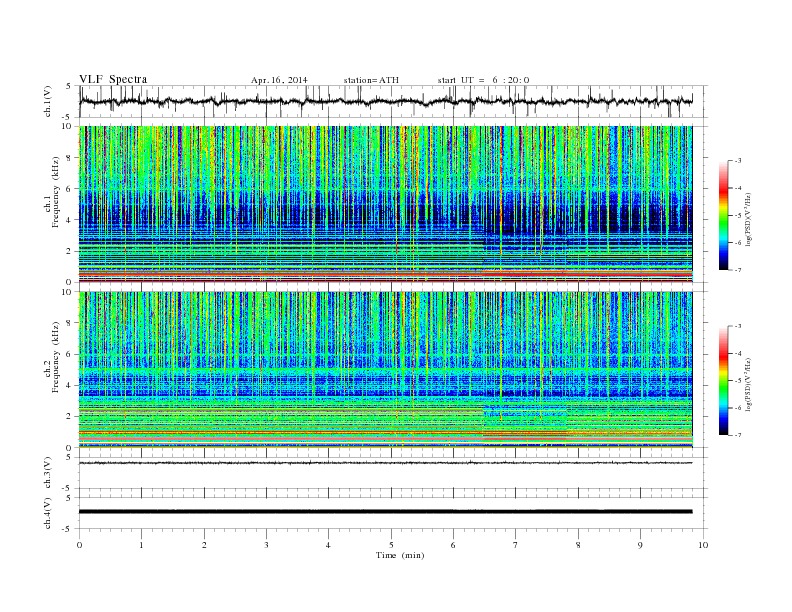
Task: Click the "-7" value on ch.2 colorbar
Action: click(x=737, y=435)
